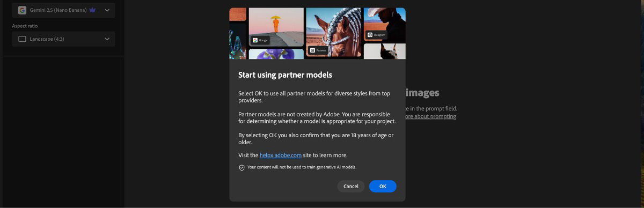Click the Ideogram badge on the cowboy image
This screenshot has width=644, height=208.
pos(377,35)
